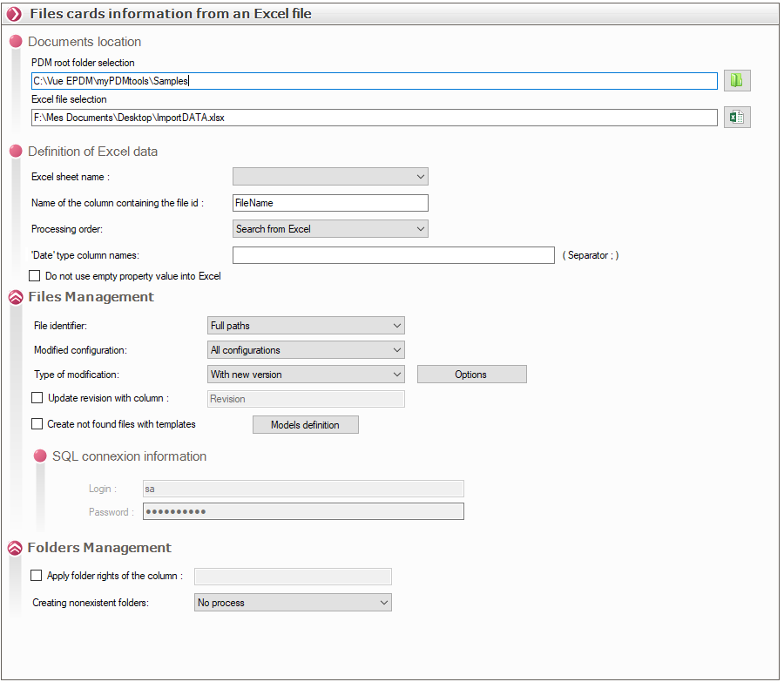Expand the File identifier dropdown

[306, 326]
